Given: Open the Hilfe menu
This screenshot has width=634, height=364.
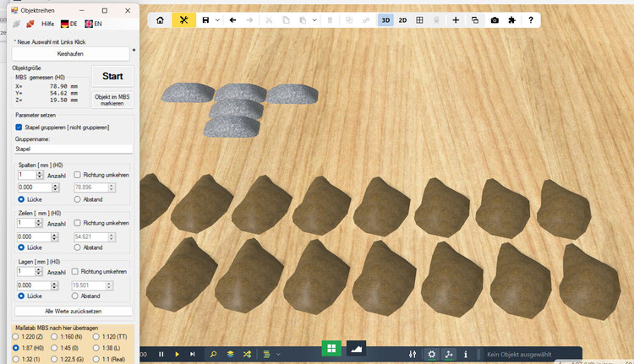Looking at the screenshot, I should (x=47, y=24).
